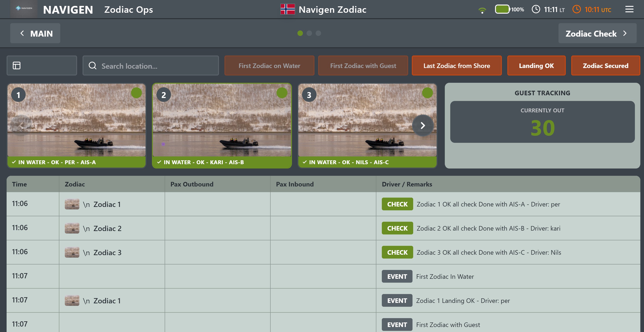Open the table layout view icon
Image resolution: width=644 pixels, height=332 pixels.
pos(17,65)
